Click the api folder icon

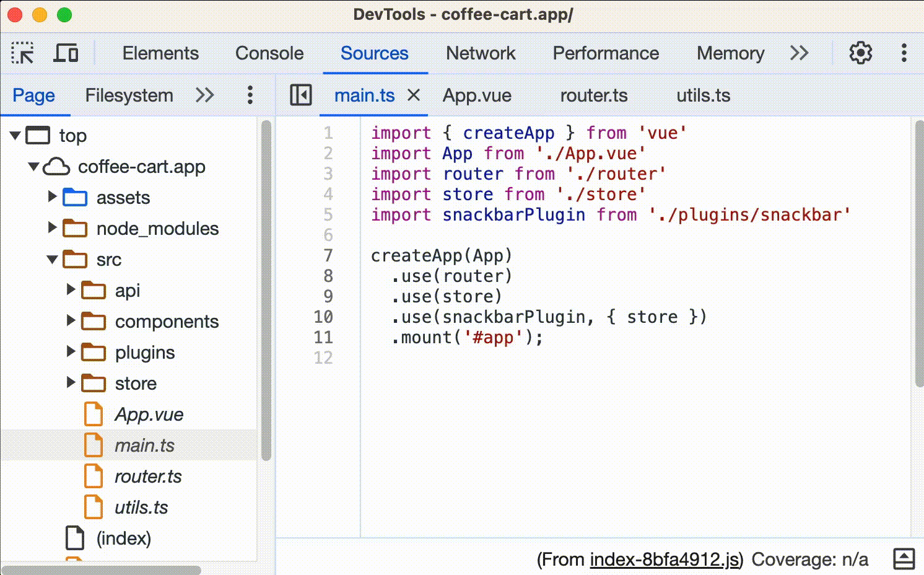coord(94,290)
